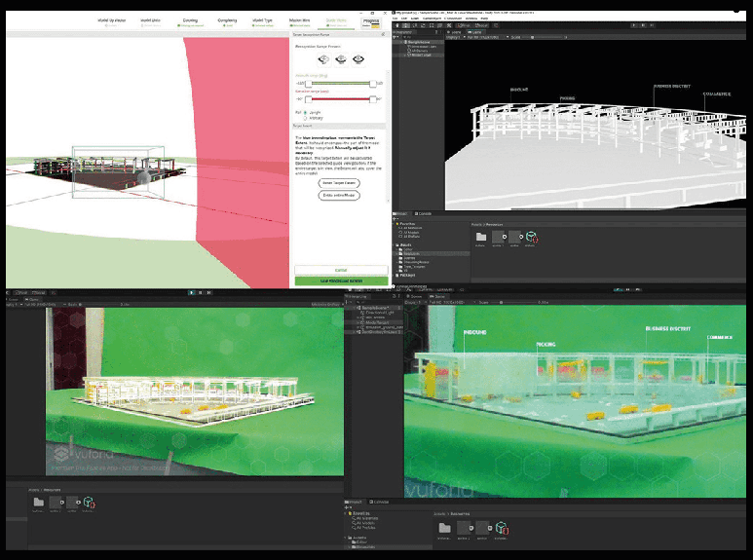Screen dimensions: 753x560
Task: Close the Target Recognition Range panel
Action: (383, 35)
